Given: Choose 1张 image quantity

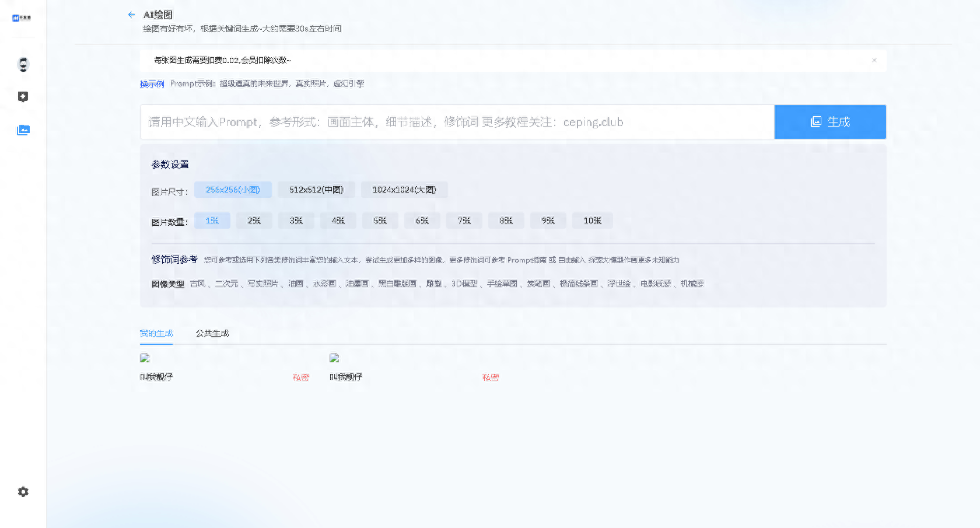Looking at the screenshot, I should click(x=212, y=221).
